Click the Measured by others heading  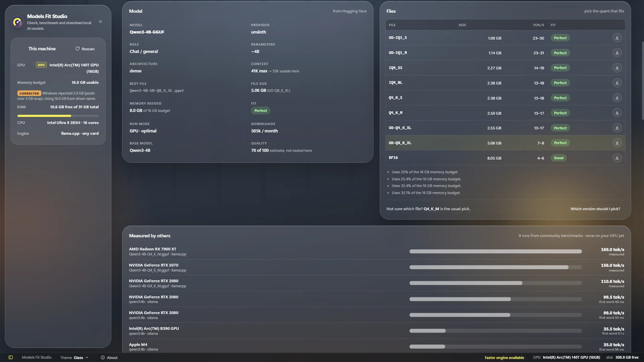[150, 236]
